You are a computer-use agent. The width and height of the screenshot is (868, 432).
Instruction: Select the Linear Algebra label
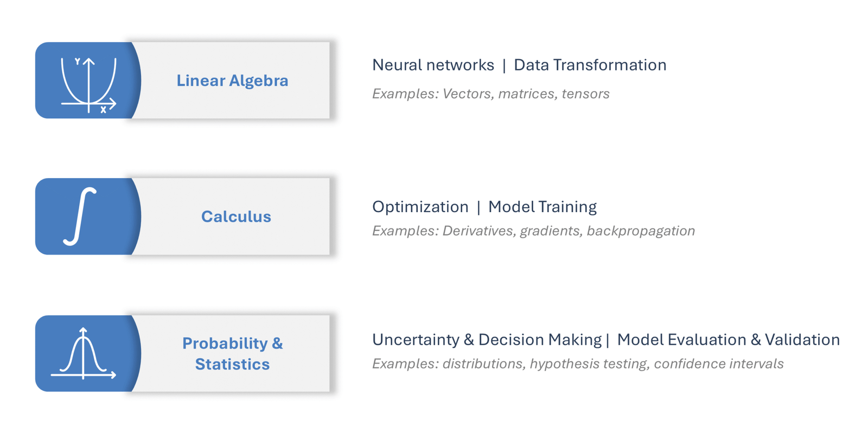click(x=232, y=80)
